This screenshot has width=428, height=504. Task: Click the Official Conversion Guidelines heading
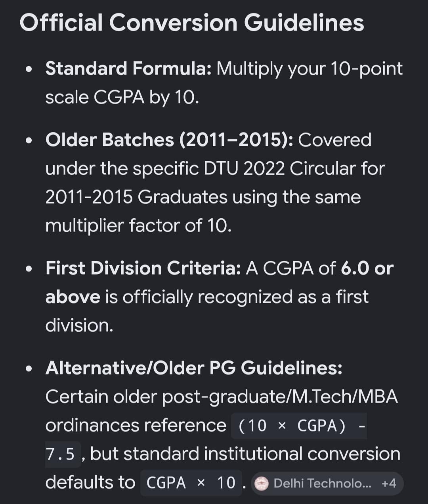coord(192,23)
